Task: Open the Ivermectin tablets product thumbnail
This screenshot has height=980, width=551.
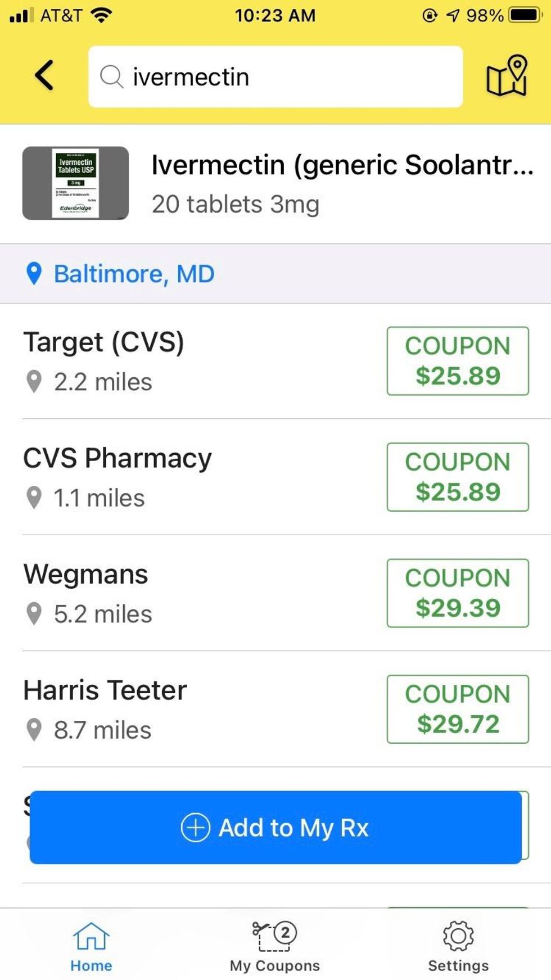Action: 75,183
